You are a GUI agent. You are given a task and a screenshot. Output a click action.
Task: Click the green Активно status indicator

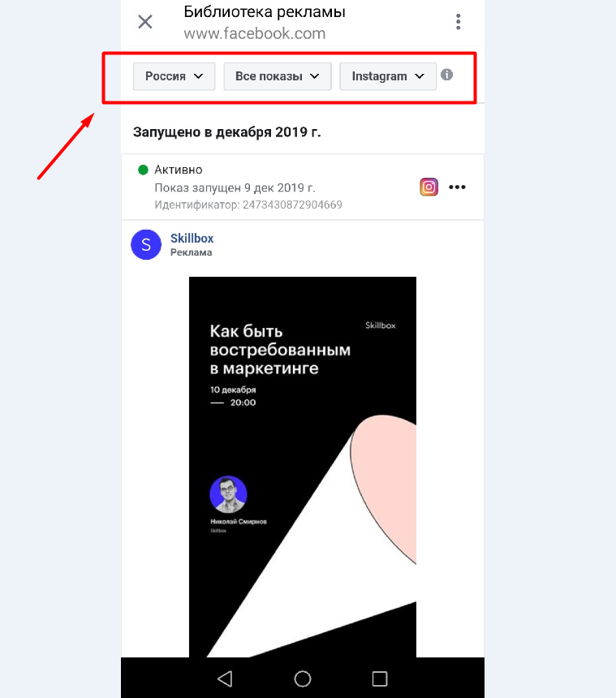point(143,170)
